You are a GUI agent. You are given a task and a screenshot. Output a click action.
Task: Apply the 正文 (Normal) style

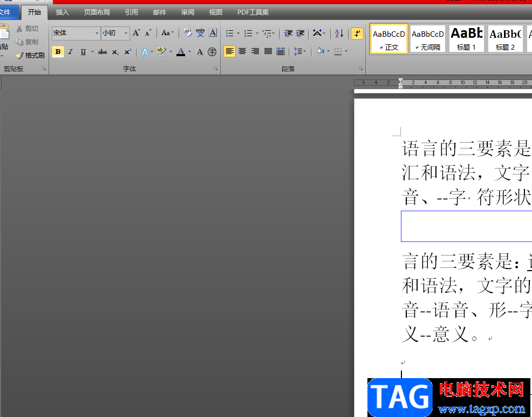point(389,39)
